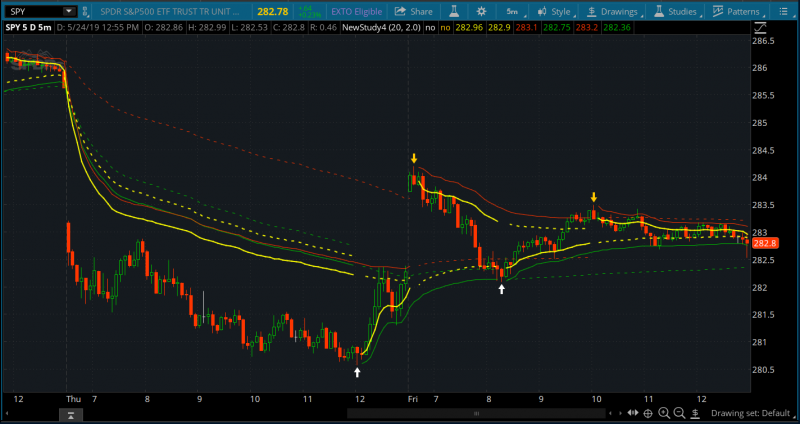Click the EXTO Eligible label
The width and height of the screenshot is (800, 424).
tap(356, 11)
